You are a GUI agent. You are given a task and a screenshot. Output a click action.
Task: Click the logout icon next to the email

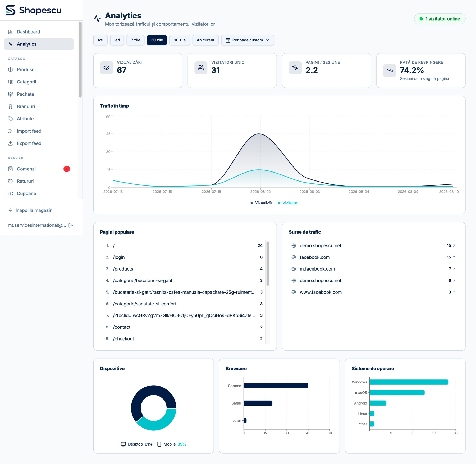click(71, 225)
